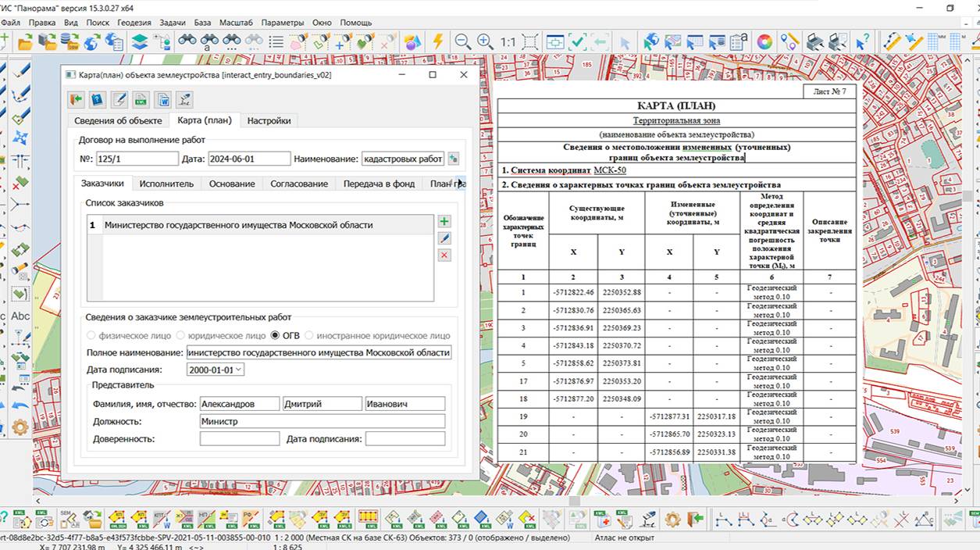Image resolution: width=980 pixels, height=550 pixels.
Task: Edit the customer with the pencil button
Action: pyautogui.click(x=444, y=238)
